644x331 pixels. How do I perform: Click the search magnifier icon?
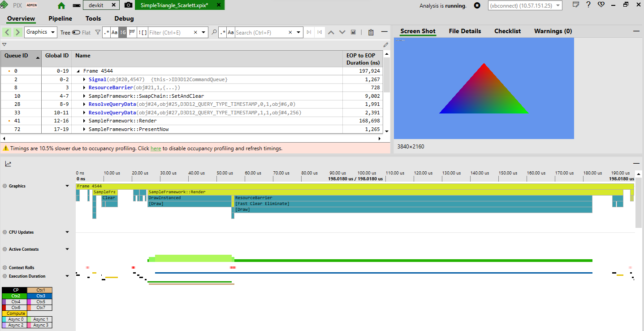pos(214,32)
